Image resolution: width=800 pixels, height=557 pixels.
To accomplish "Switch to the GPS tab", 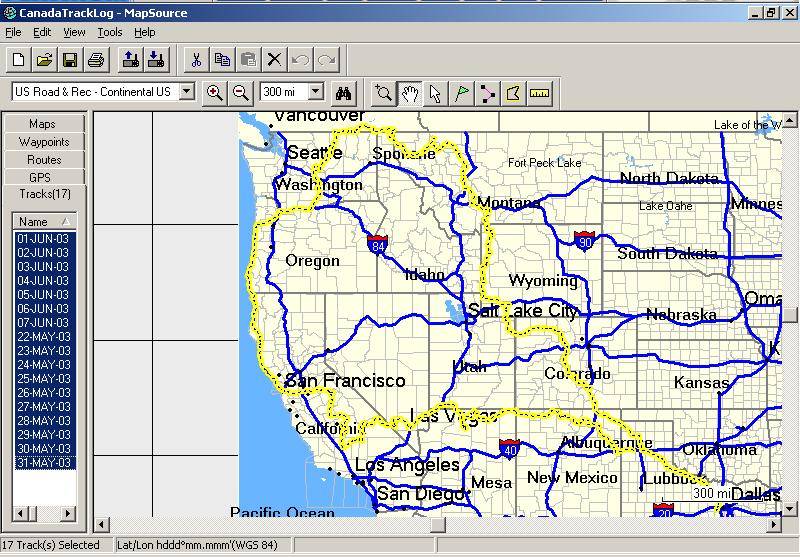I will (x=44, y=177).
